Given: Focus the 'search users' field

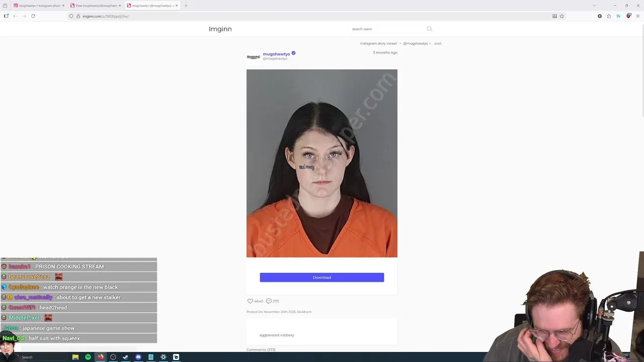Looking at the screenshot, I should [387, 29].
